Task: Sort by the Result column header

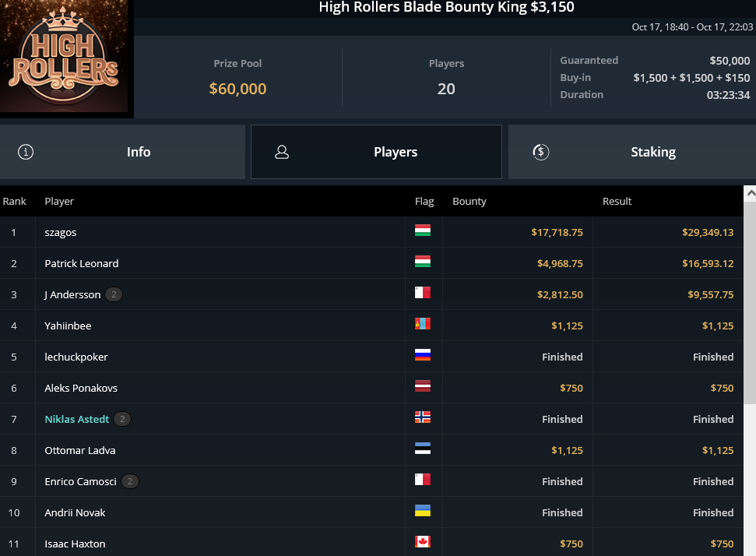Action: click(x=617, y=201)
